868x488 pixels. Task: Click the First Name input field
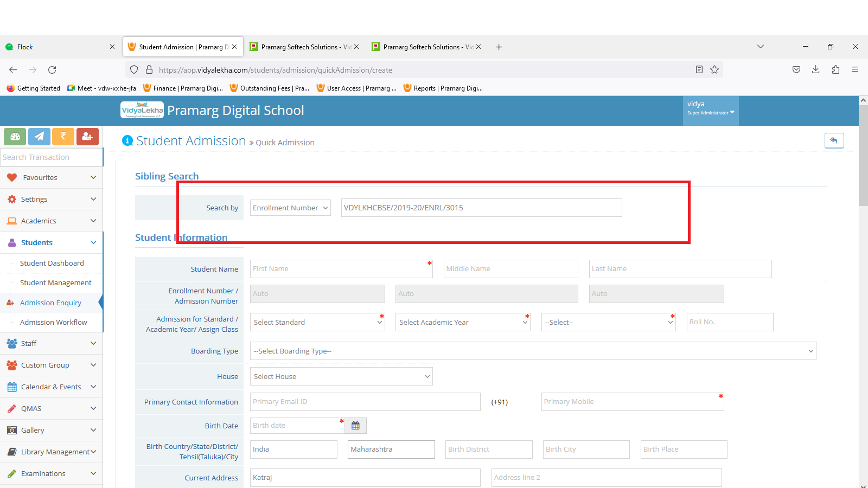(341, 269)
